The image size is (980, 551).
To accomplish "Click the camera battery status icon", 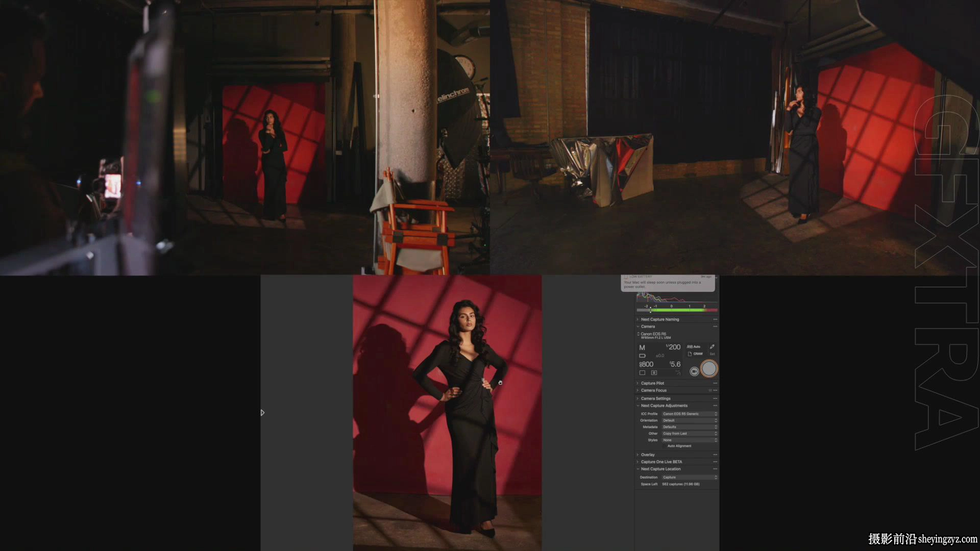I will coord(642,356).
